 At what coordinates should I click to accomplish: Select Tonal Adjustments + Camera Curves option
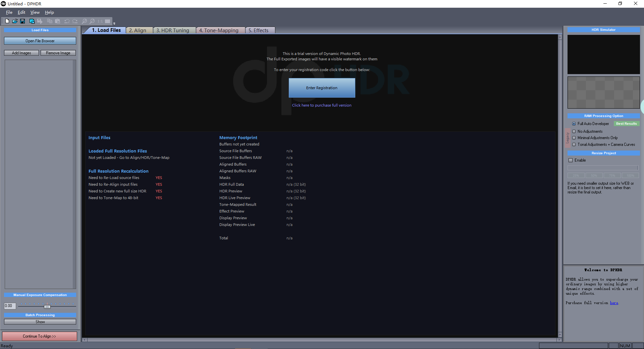tap(574, 144)
